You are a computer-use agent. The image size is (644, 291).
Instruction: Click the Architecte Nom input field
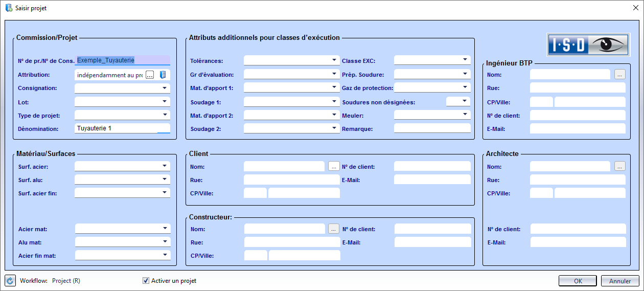(x=570, y=166)
